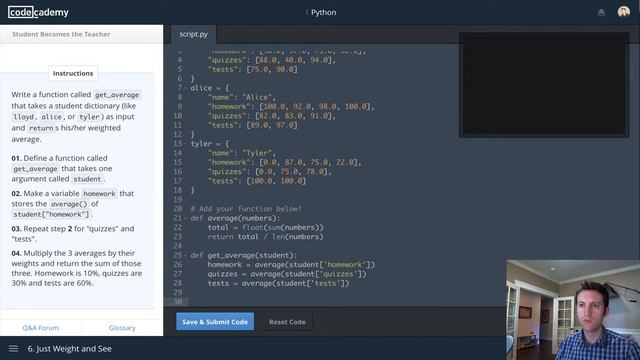Collapse the get_average function fold arrow
Viewport: 640px width, 360px height.
(x=186, y=255)
